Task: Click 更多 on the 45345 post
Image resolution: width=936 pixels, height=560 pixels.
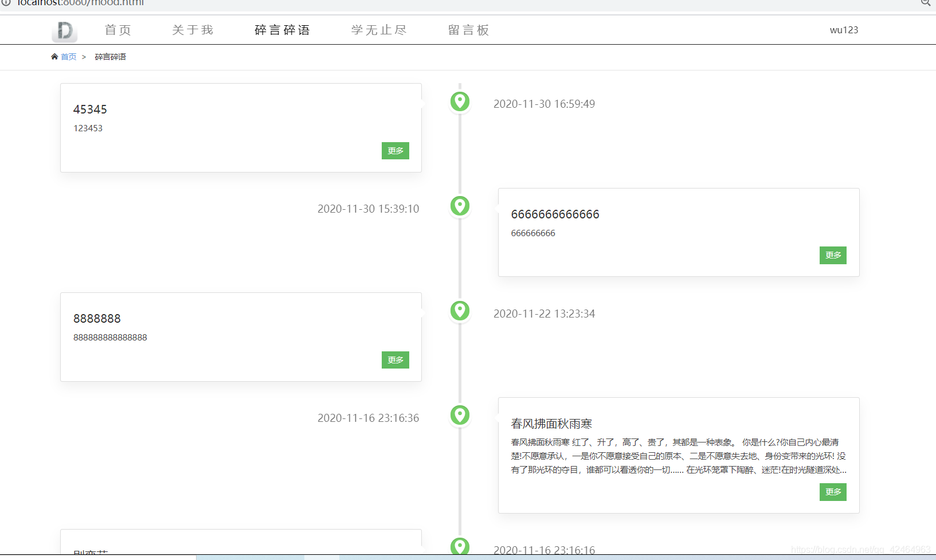Action: tap(395, 150)
